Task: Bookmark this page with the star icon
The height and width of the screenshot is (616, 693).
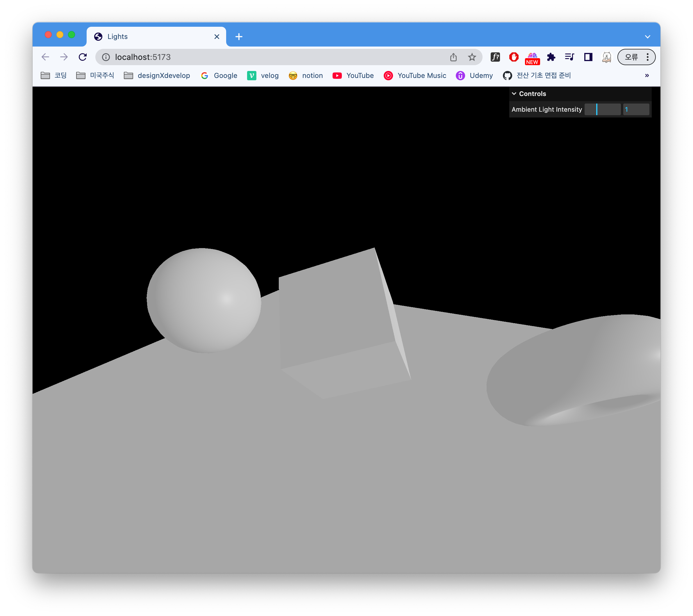Action: pos(471,57)
